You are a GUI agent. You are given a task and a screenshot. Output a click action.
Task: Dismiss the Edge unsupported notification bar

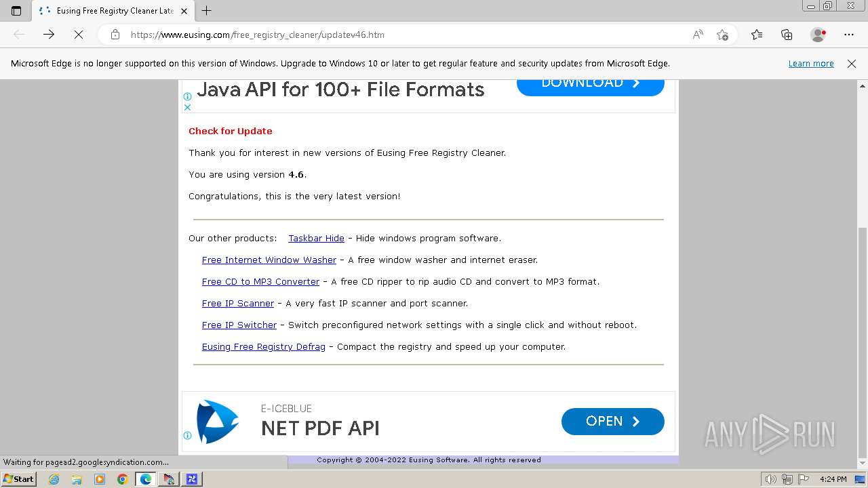pyautogui.click(x=852, y=64)
